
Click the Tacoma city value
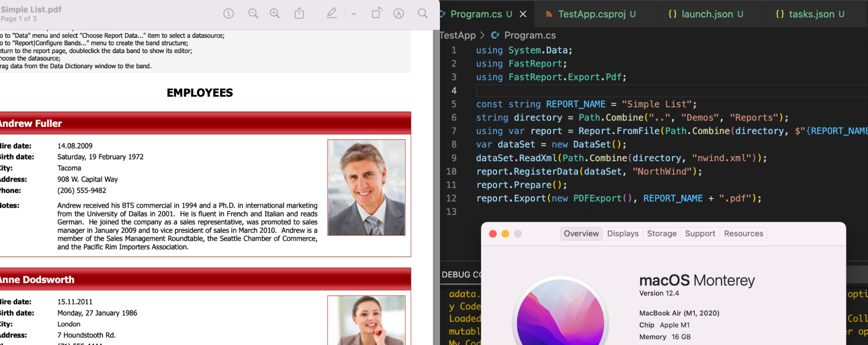click(69, 168)
